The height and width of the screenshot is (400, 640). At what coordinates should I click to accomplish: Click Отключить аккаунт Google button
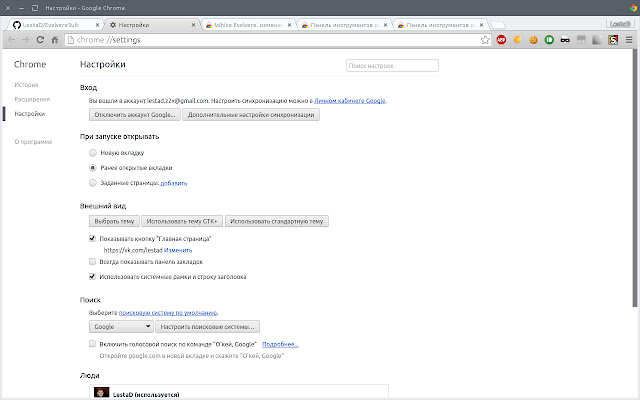tap(135, 115)
